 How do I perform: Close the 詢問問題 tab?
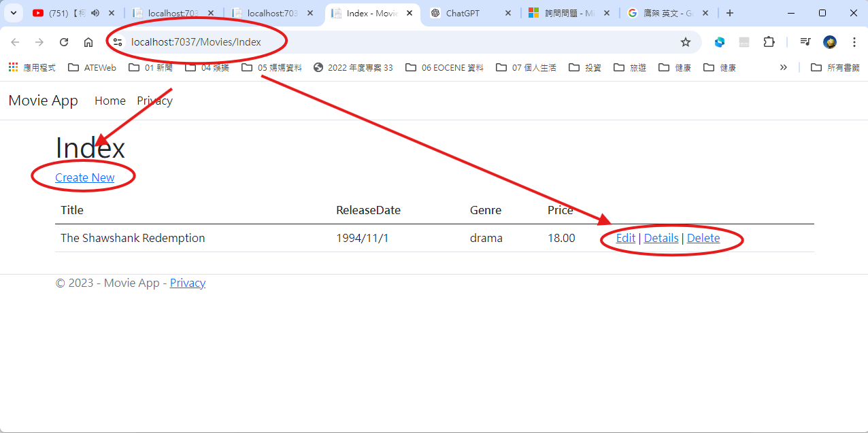coord(607,13)
